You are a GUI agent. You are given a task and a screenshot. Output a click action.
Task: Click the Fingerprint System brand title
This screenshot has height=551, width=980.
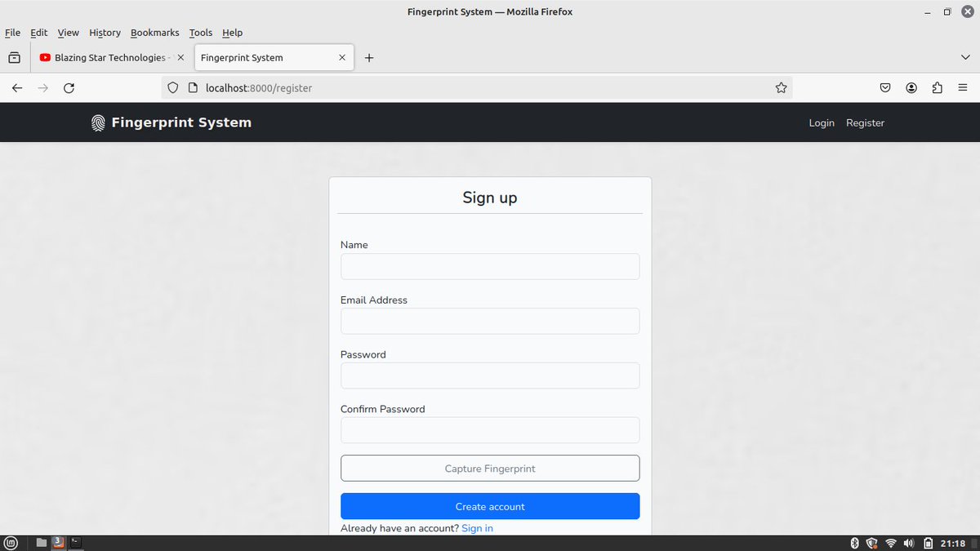(181, 122)
